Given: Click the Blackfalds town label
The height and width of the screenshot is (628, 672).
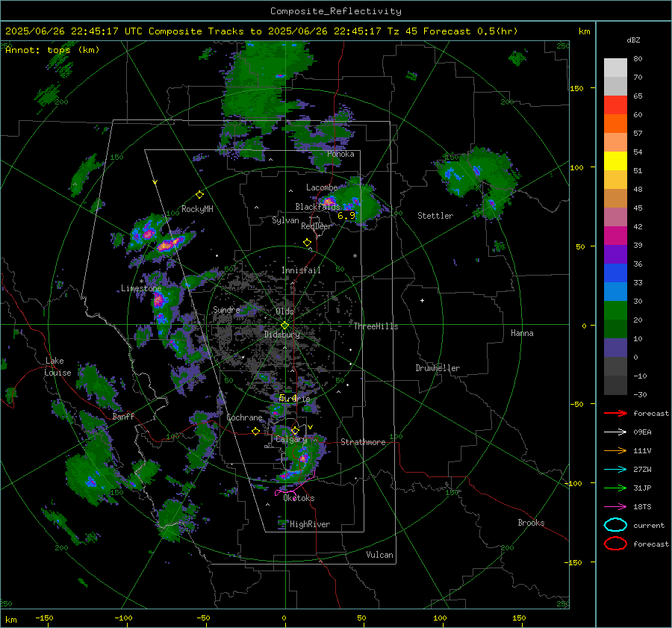Looking at the screenshot, I should coord(317,207).
